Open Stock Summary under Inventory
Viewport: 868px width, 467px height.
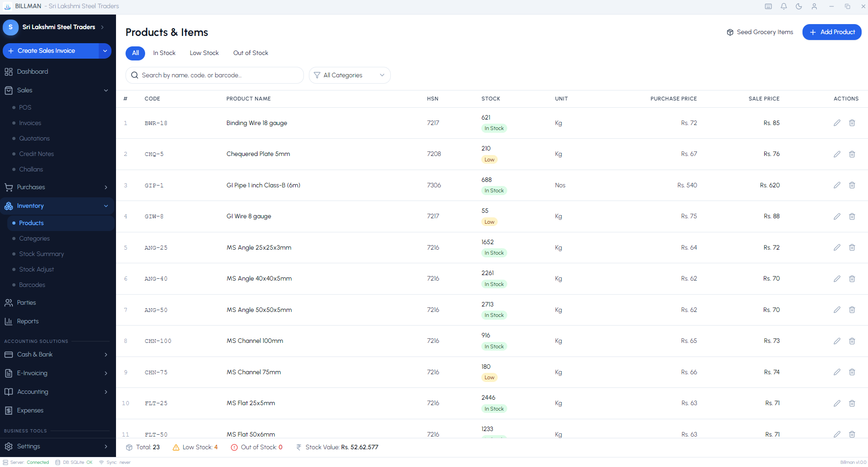[x=61, y=254]
